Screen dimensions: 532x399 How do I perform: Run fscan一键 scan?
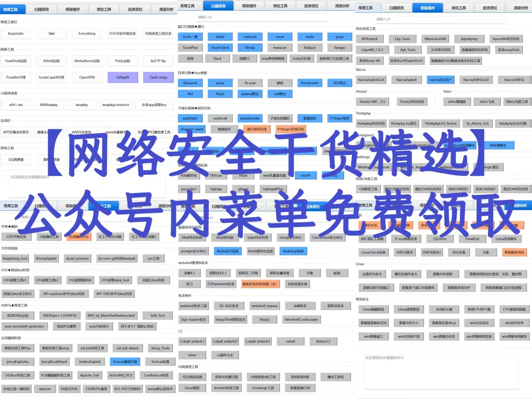click(x=190, y=37)
